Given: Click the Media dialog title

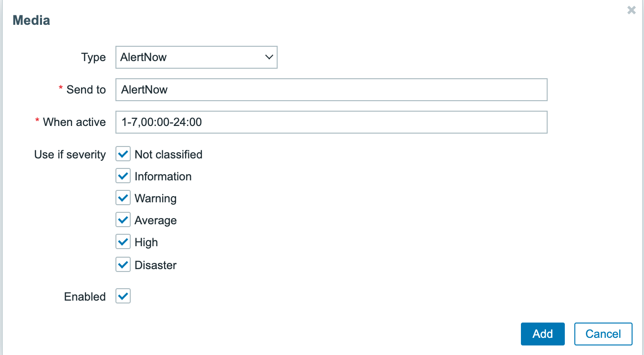Looking at the screenshot, I should coord(31,21).
